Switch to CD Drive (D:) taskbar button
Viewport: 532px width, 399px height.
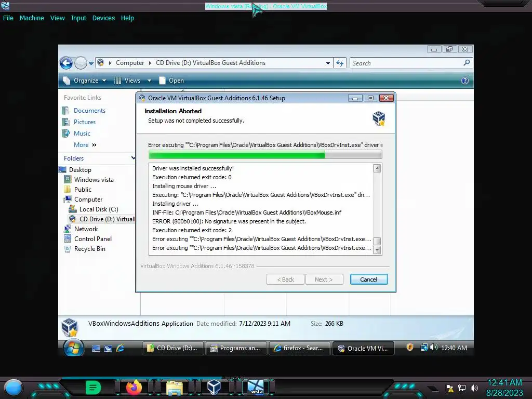click(x=172, y=349)
